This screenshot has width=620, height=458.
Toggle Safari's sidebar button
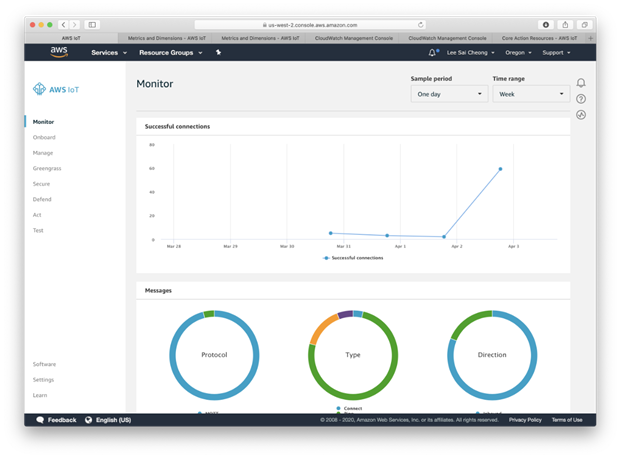pos(92,25)
